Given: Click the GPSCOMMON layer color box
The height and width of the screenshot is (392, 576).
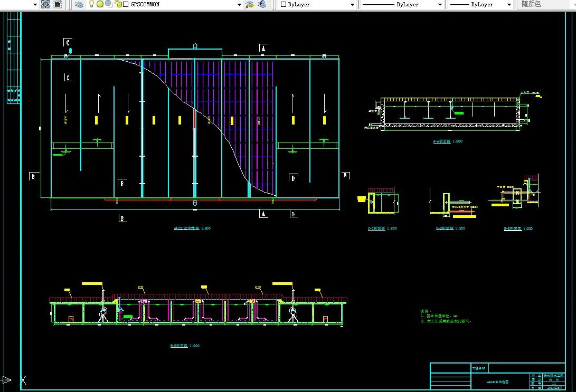Looking at the screenshot, I should click(x=126, y=4).
